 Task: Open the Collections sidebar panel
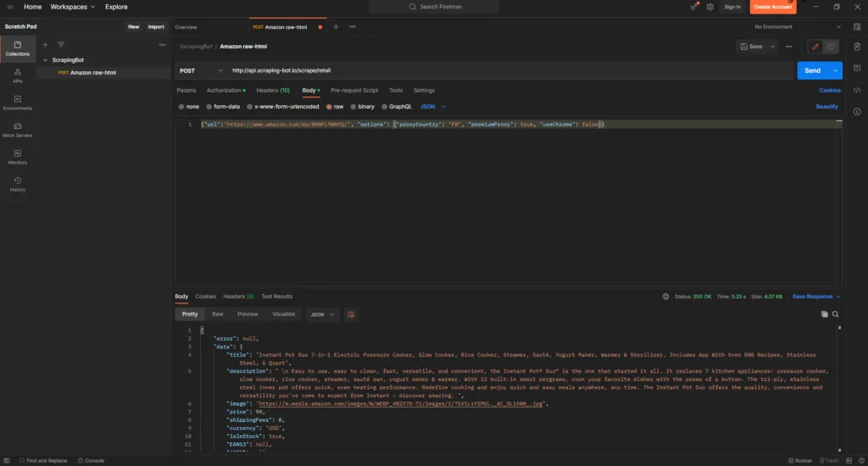point(17,48)
